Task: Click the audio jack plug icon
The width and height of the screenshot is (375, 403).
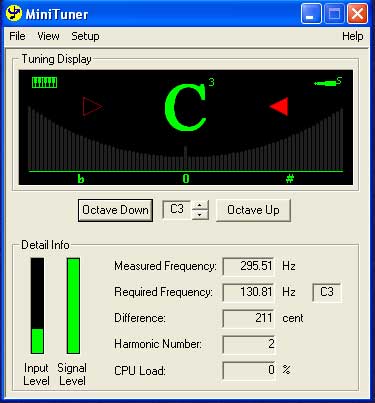Action: click(328, 82)
